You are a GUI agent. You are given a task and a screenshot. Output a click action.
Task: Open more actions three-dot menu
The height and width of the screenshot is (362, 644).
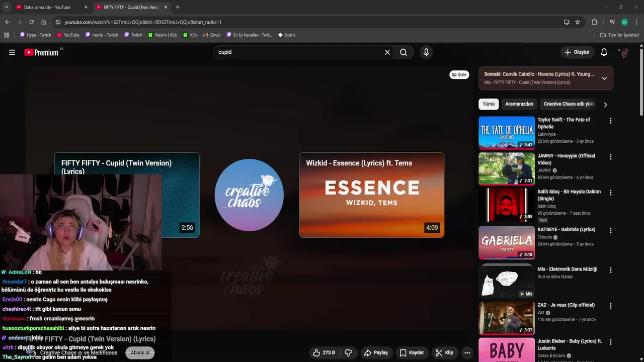tap(467, 353)
